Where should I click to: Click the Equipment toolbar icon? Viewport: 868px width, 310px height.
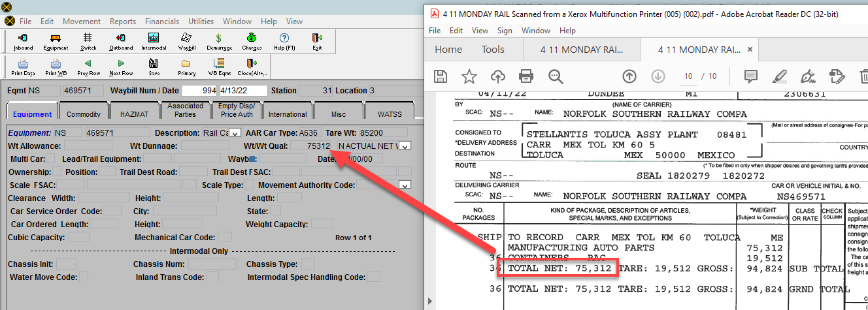56,41
